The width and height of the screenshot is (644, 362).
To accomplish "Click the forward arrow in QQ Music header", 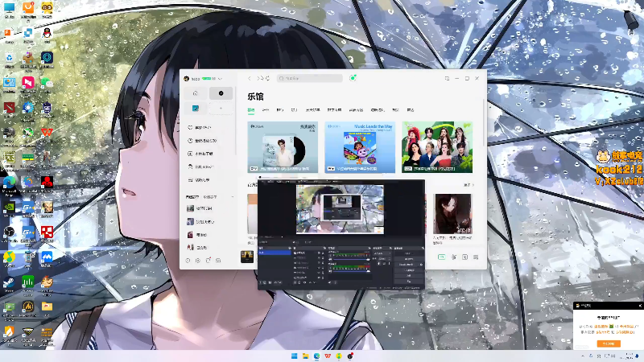I will pyautogui.click(x=258, y=78).
